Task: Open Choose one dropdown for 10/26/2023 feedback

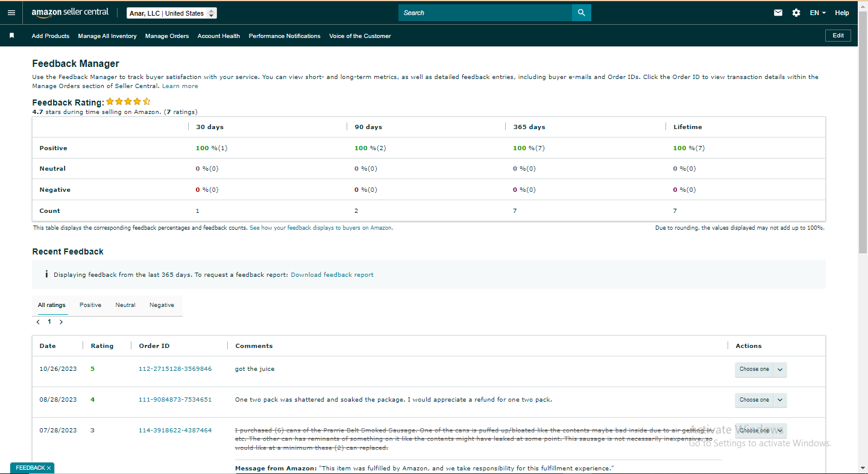Action: click(x=761, y=370)
